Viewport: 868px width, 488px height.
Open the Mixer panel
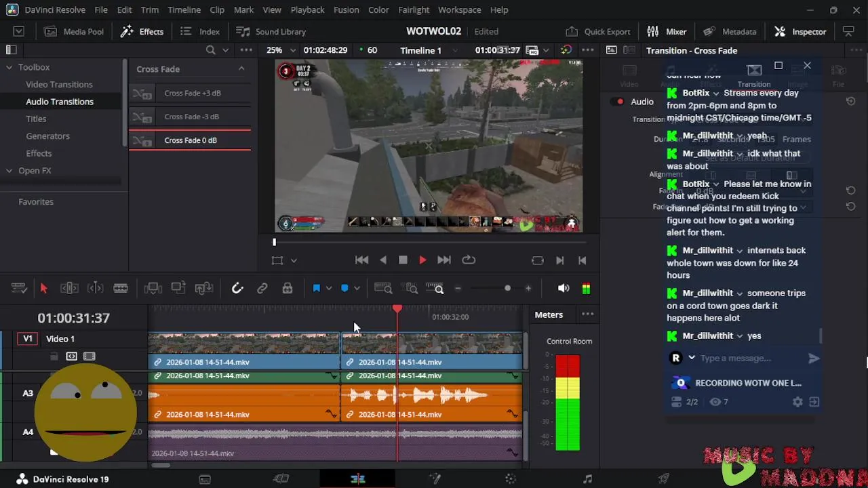tap(667, 32)
